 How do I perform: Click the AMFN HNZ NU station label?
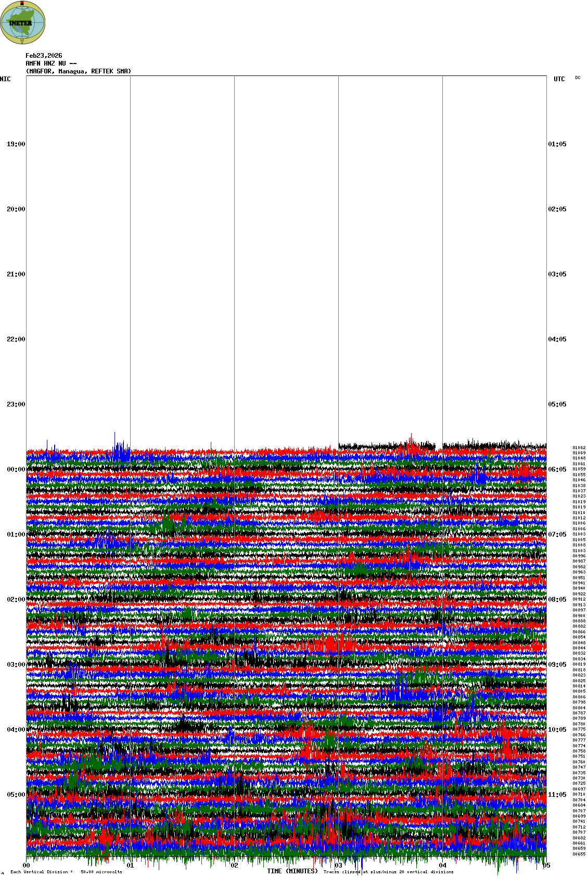[51, 63]
